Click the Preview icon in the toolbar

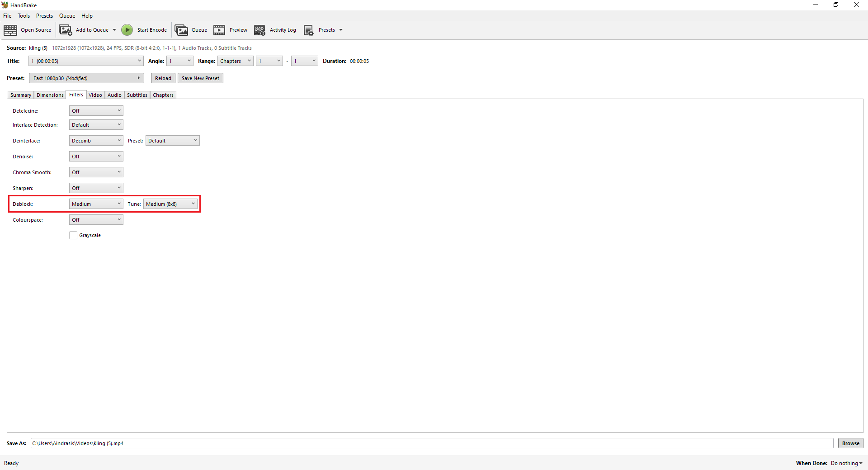[x=219, y=30]
